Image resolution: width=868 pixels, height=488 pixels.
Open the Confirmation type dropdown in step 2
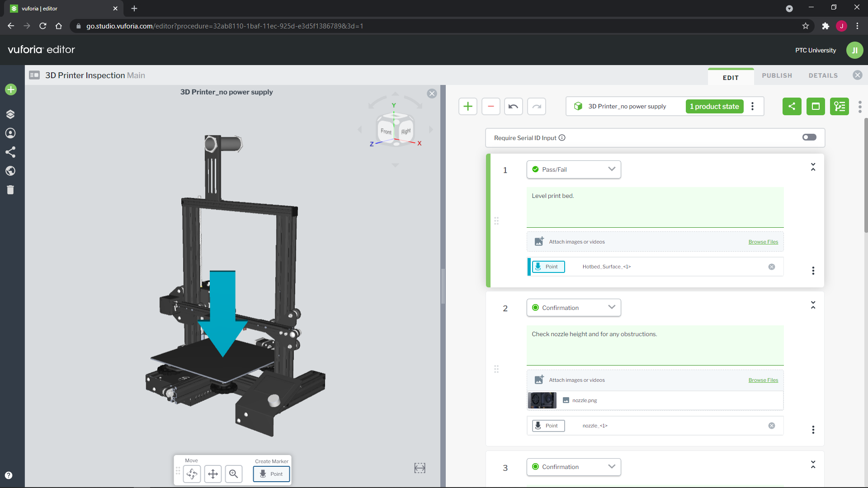click(574, 308)
